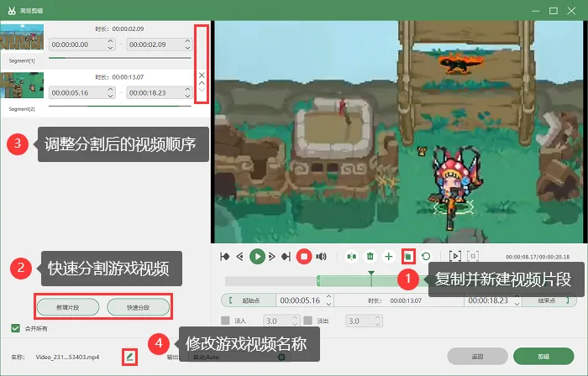Increase the fade-in duration value
This screenshot has height=376, width=588.
pyautogui.click(x=295, y=317)
